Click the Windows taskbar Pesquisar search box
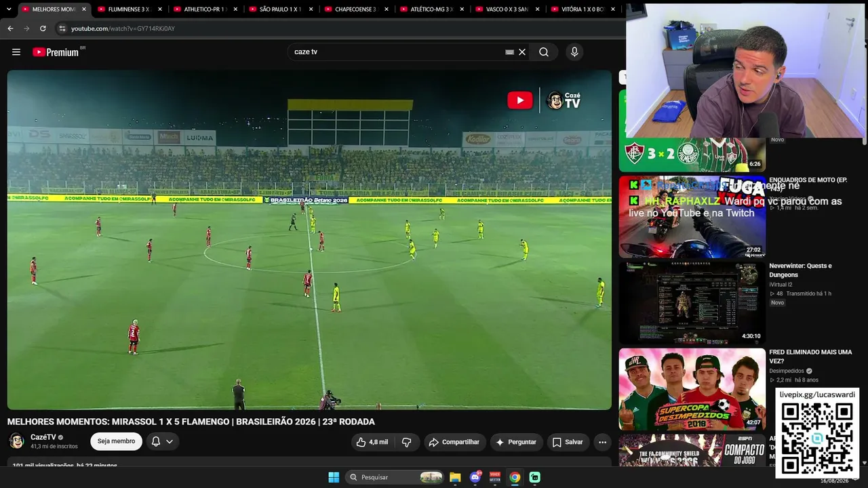The width and height of the screenshot is (868, 488). point(395,477)
